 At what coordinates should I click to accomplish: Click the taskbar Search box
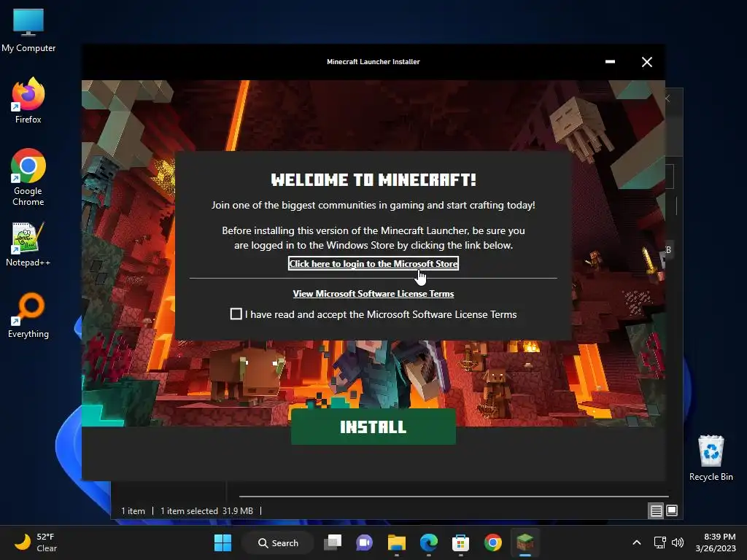click(x=278, y=542)
